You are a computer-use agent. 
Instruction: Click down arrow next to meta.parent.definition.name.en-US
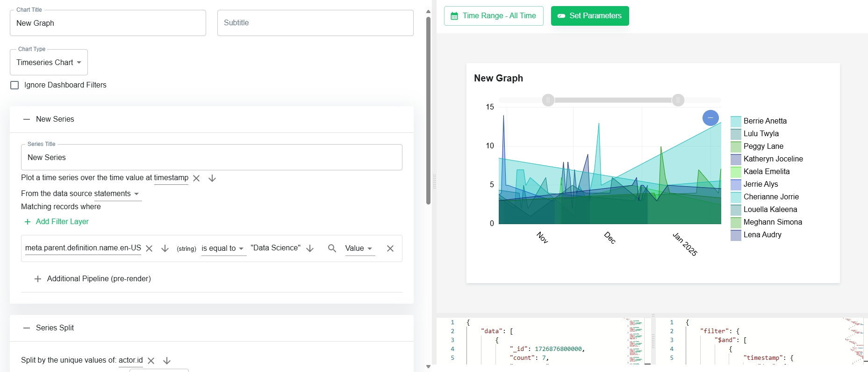(x=165, y=248)
